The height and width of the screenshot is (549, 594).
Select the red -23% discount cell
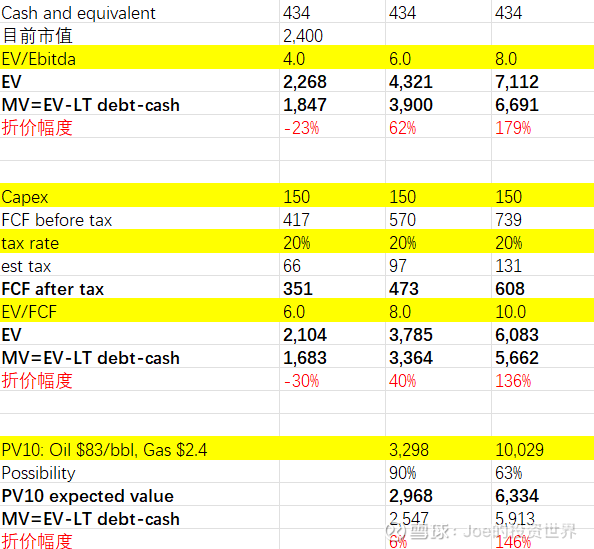click(x=332, y=128)
